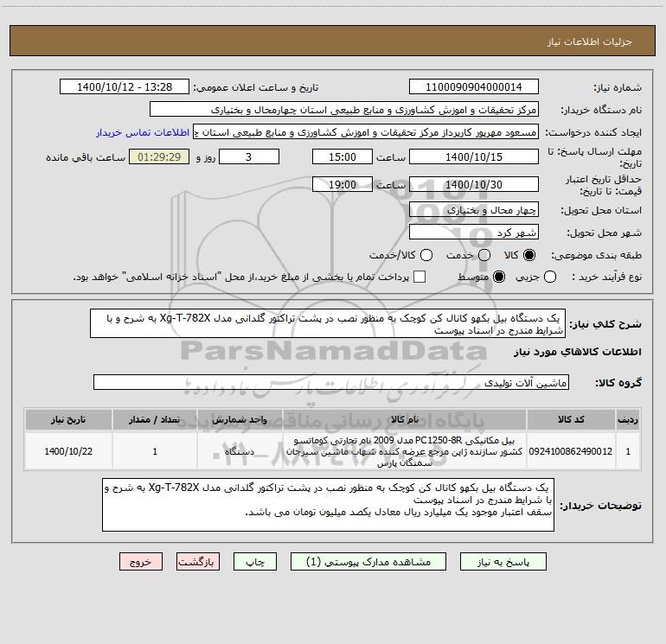This screenshot has height=644, width=666.
Task: Click the نام دستگاه خریدار field
Action: click(344, 110)
